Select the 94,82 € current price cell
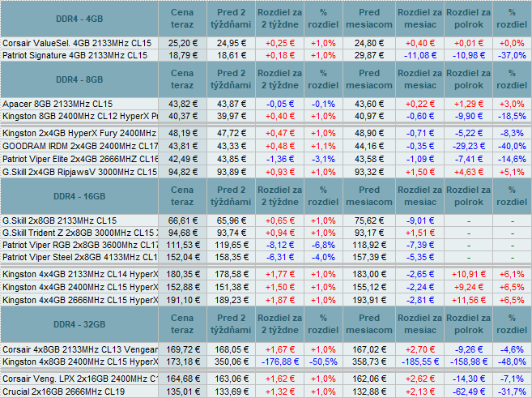This screenshot has width=532, height=398. click(x=182, y=172)
